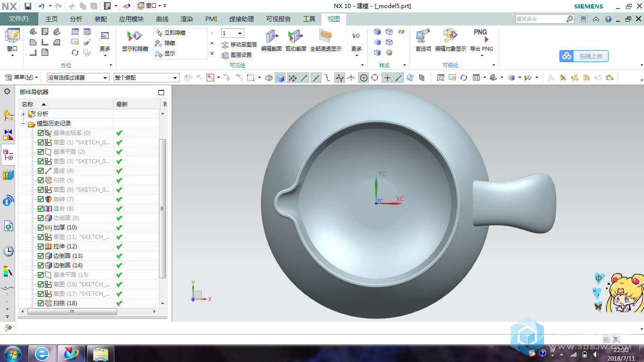
Task: Click the Save icon in title bar
Action: [x=28, y=6]
